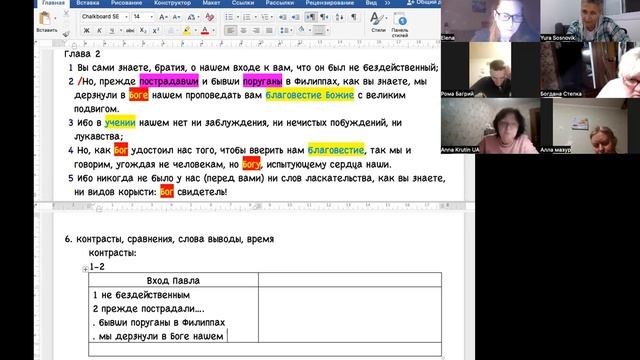Click the 'Вход Павла' table header cell
Image resolution: width=640 pixels, height=360 pixels.
tap(173, 280)
